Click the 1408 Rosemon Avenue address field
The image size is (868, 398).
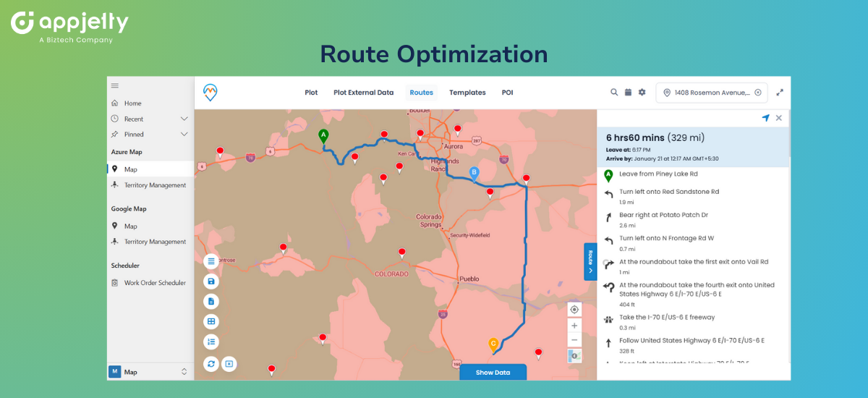point(712,93)
